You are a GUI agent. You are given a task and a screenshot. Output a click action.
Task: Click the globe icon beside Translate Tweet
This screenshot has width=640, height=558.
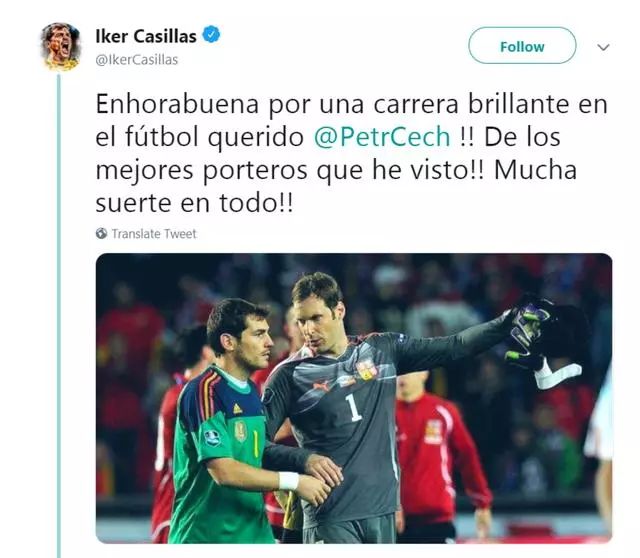click(x=101, y=233)
